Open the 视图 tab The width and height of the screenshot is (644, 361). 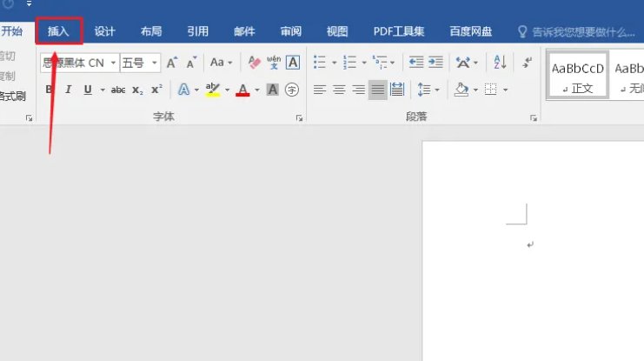pyautogui.click(x=337, y=31)
